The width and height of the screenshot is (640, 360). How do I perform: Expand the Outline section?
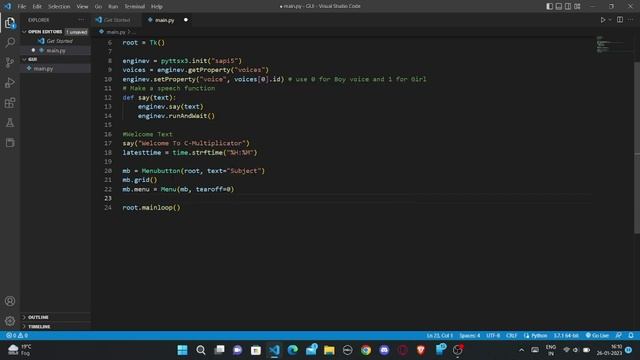[56, 317]
